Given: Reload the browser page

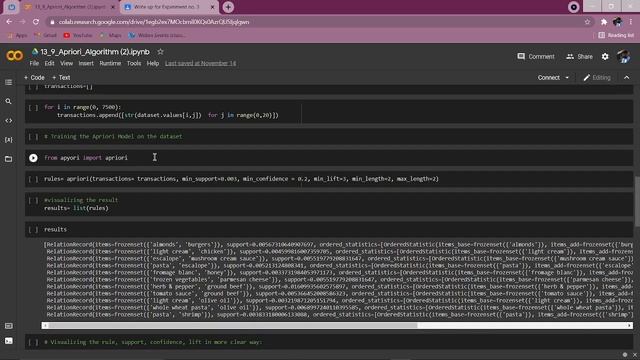Looking at the screenshot, I should [36, 22].
